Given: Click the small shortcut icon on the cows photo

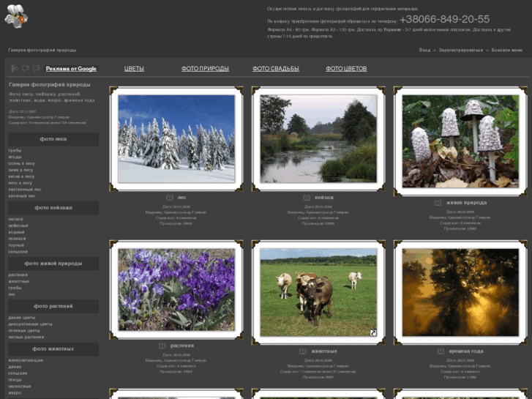Looking at the screenshot, I should click(x=373, y=333).
